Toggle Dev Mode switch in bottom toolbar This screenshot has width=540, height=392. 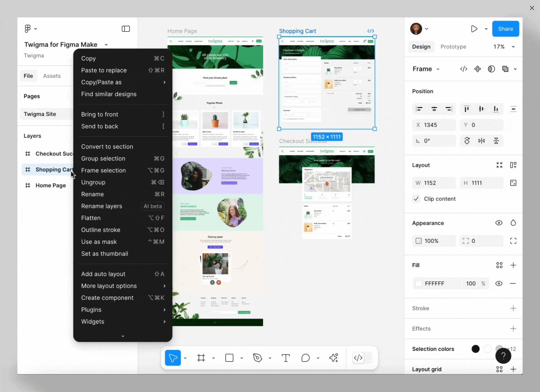(362, 358)
